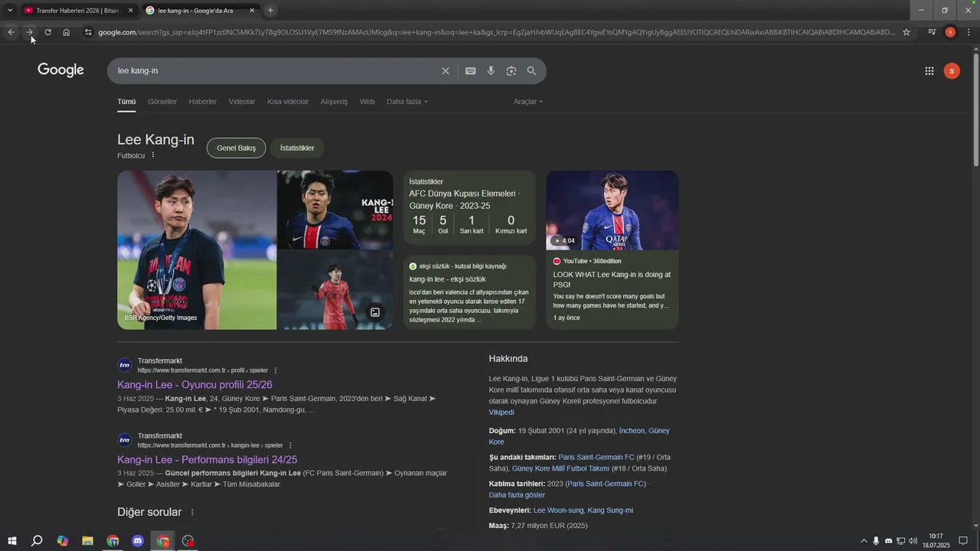
Task: Click the search input field containing lee kang-in
Action: click(x=276, y=70)
